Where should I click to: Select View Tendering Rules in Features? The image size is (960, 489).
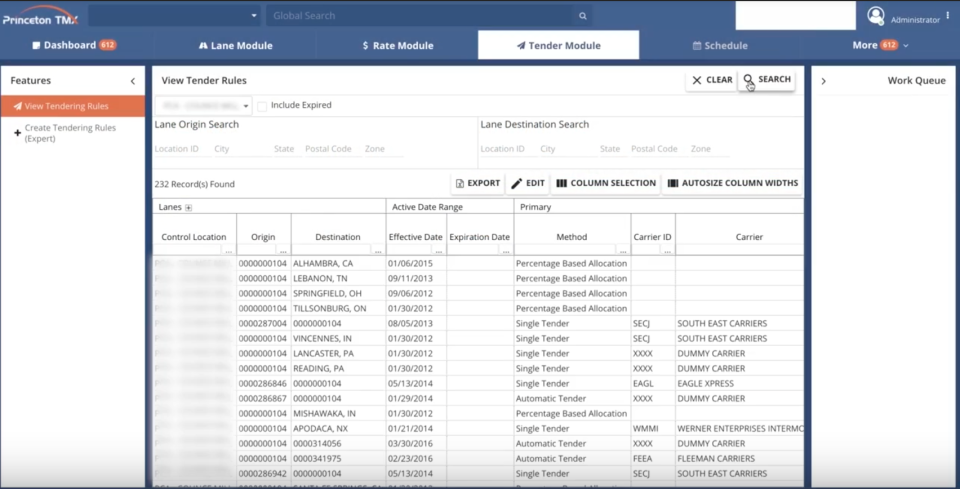point(73,106)
